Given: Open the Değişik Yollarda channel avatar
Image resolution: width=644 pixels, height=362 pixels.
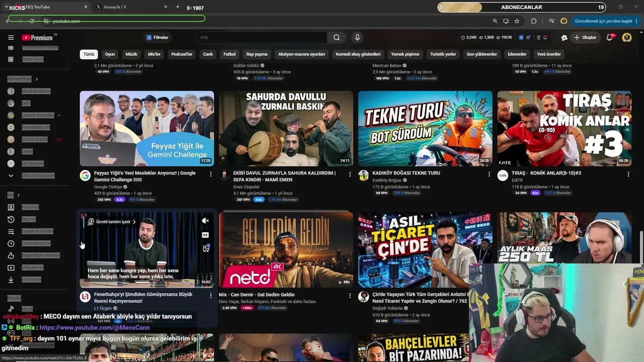Looking at the screenshot, I should [363, 297].
